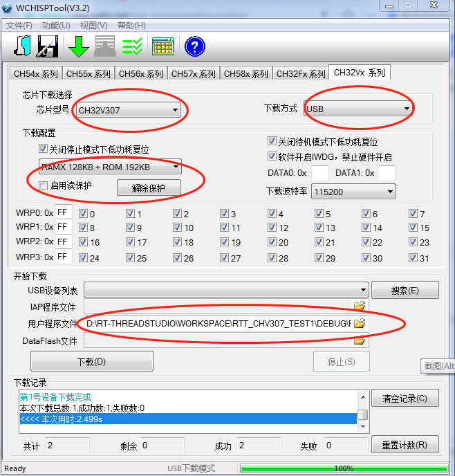The width and height of the screenshot is (455, 476).
Task: Click the grayed stop download toolbar icon
Action: click(105, 46)
